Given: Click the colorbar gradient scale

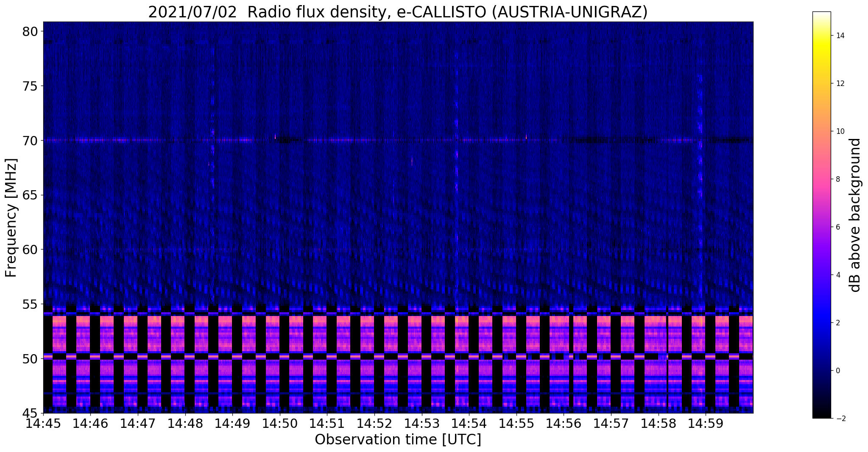Looking at the screenshot, I should 821,215.
